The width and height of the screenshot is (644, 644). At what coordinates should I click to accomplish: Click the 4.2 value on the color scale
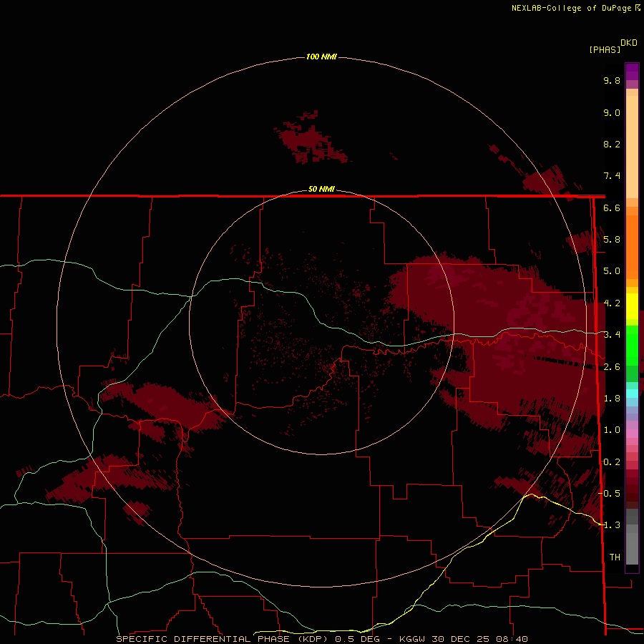tap(612, 303)
